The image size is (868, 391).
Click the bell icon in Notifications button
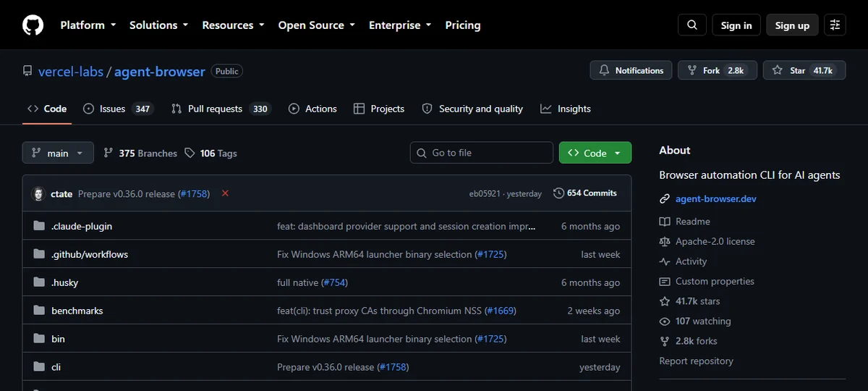pos(605,70)
